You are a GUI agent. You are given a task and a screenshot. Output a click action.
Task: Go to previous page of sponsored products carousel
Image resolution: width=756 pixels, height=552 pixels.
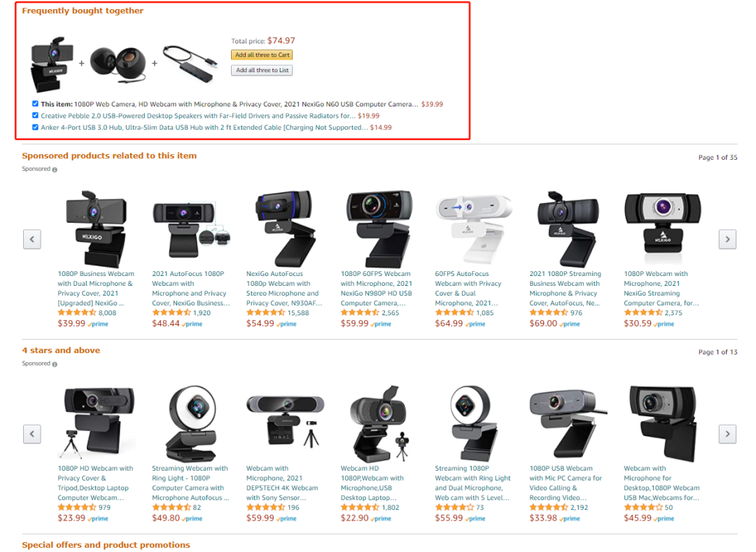[31, 240]
